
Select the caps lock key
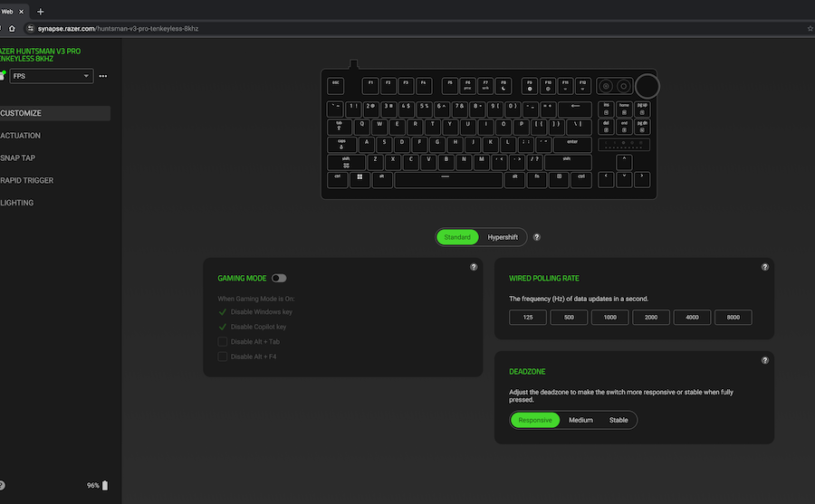point(341,145)
